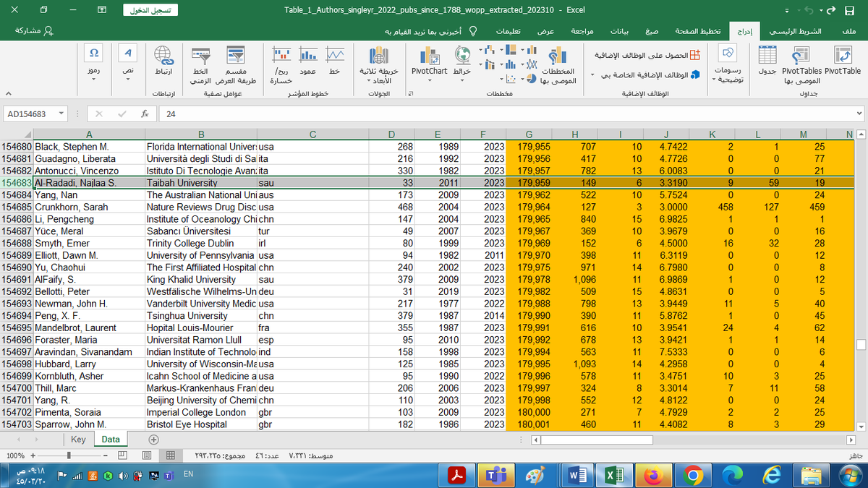Viewport: 868px width, 488px height.
Task: Switch to the Formulas (صيغ) tab
Action: pos(652,31)
